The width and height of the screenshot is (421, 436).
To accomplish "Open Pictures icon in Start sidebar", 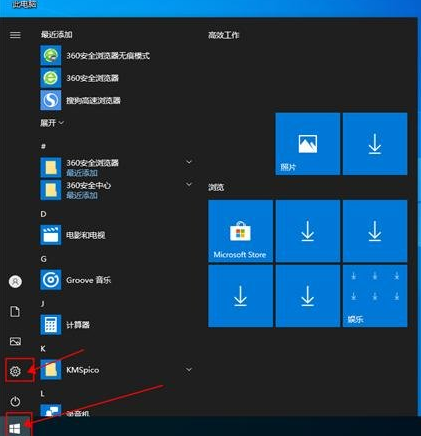I will click(x=15, y=341).
